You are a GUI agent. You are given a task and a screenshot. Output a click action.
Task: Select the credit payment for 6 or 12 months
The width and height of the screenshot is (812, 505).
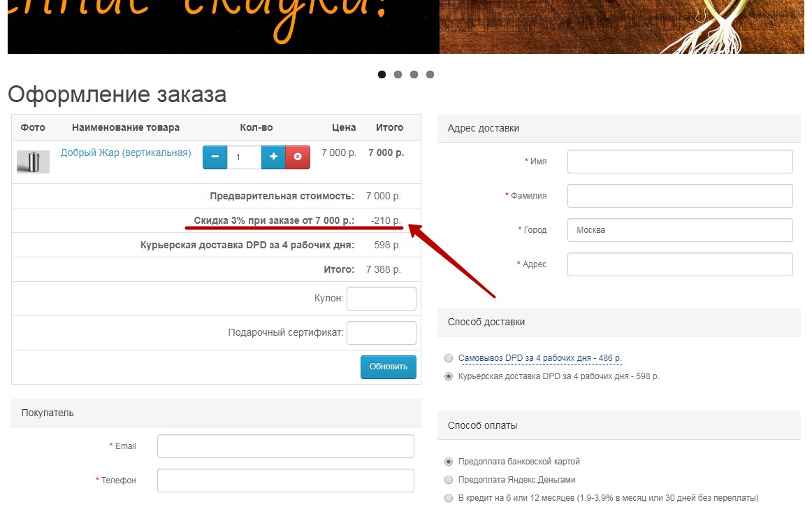[449, 498]
